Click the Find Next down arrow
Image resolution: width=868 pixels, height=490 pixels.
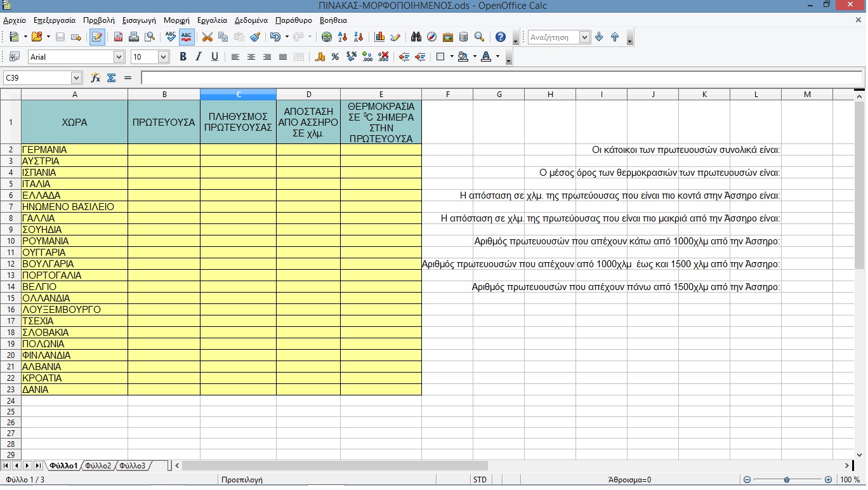click(x=599, y=37)
